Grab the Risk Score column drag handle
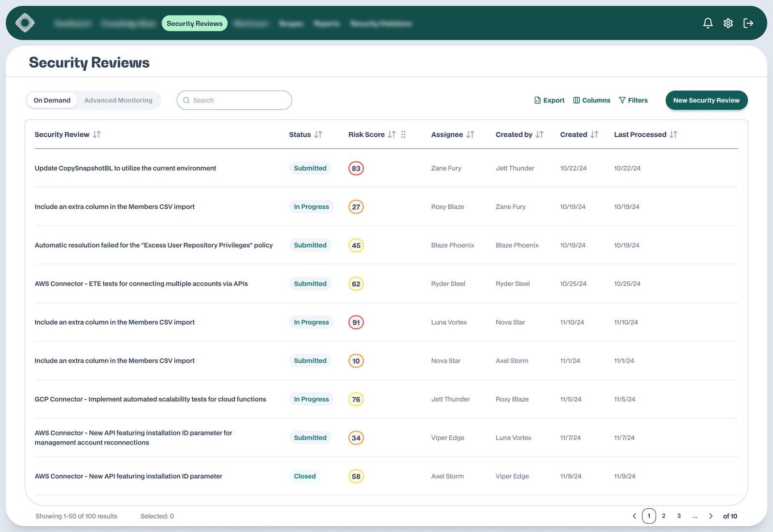 point(403,134)
